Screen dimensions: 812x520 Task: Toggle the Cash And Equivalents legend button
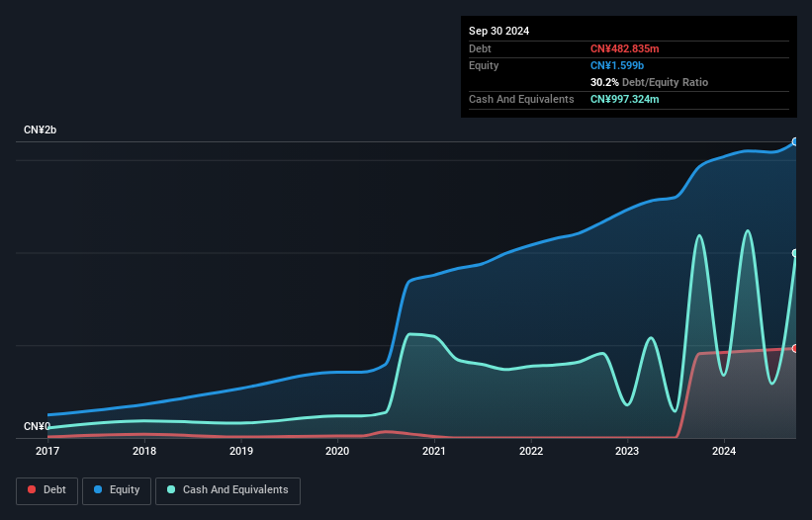pos(227,490)
